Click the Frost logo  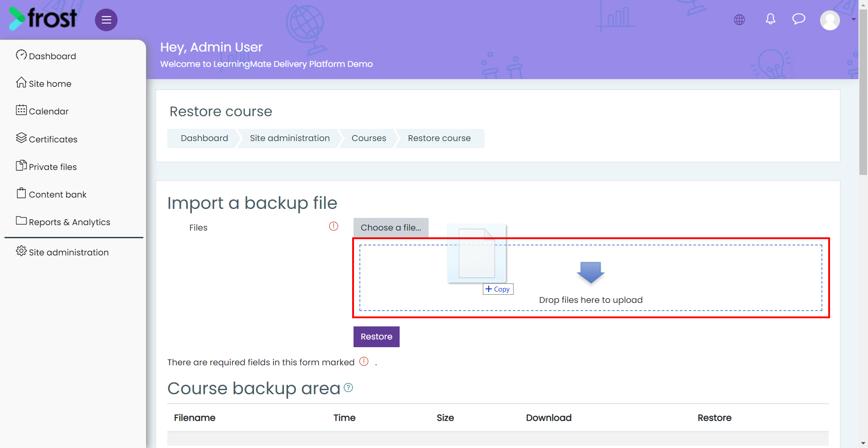[42, 19]
